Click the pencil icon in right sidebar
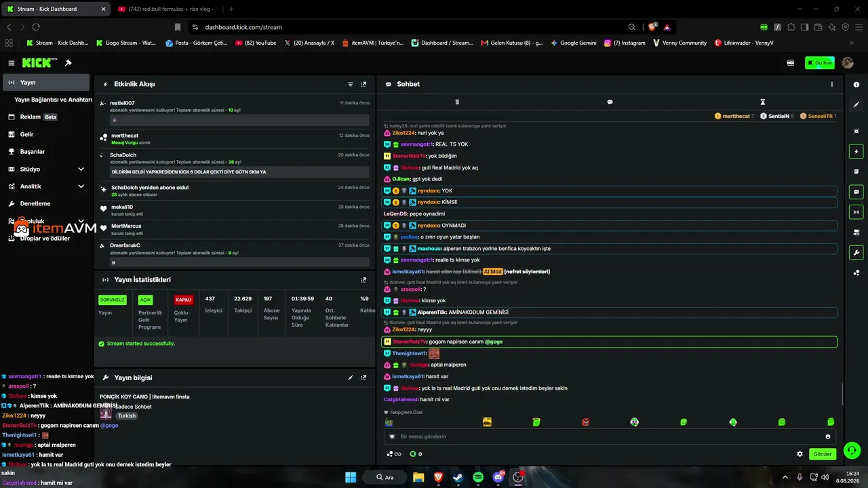 click(x=856, y=105)
